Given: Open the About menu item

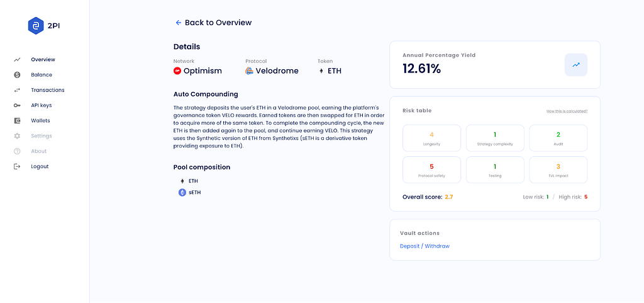Looking at the screenshot, I should click(x=38, y=151).
